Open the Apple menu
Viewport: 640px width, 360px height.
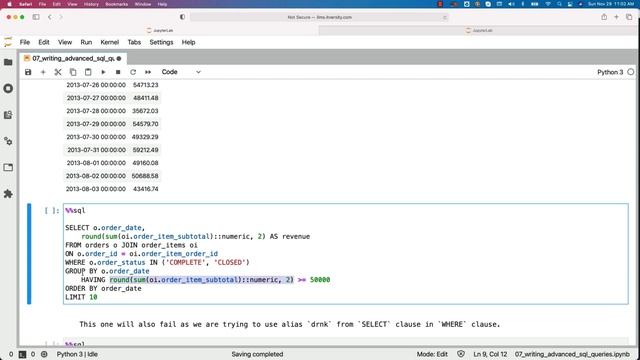tap(9, 4)
